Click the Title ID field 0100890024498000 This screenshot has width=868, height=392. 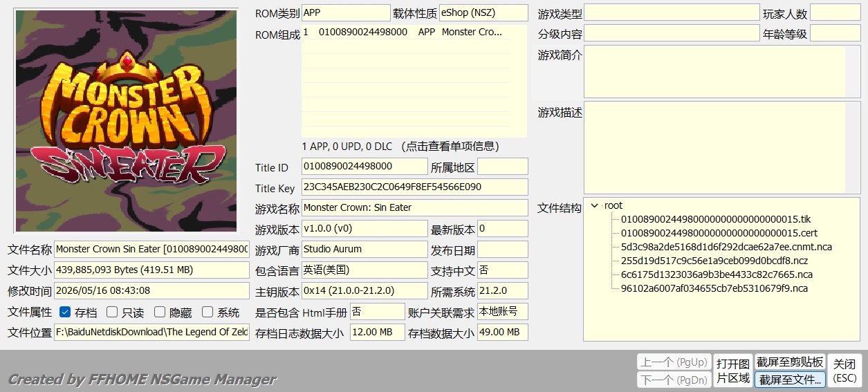point(364,167)
